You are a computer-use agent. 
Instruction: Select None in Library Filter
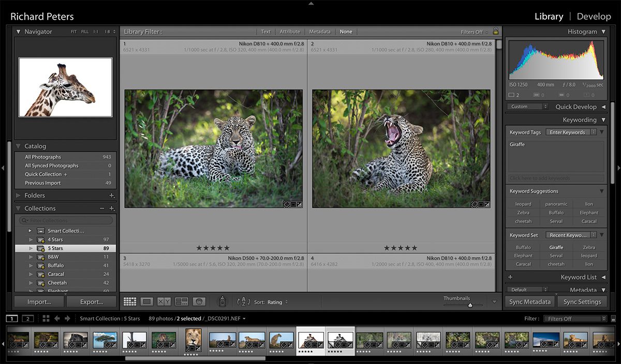[x=346, y=32]
